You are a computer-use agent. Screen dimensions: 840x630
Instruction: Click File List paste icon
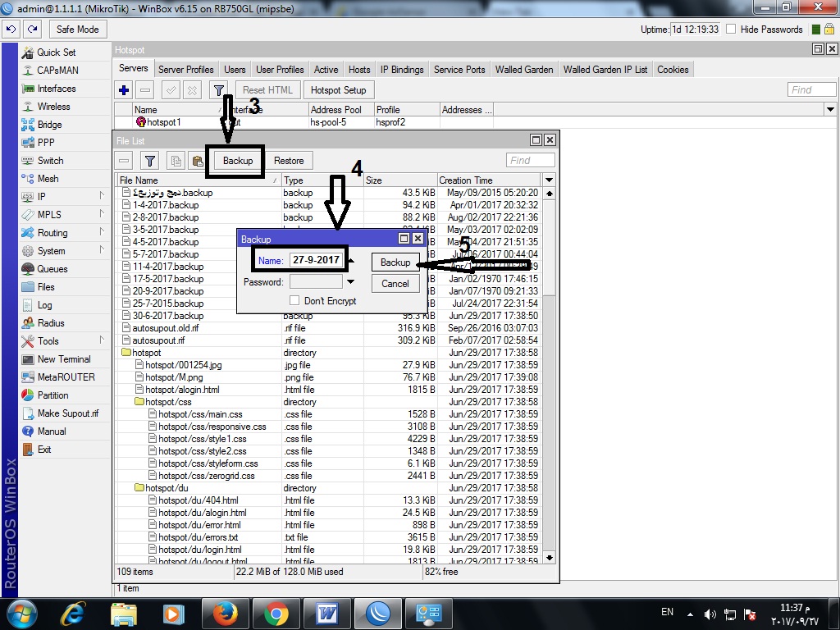(x=198, y=161)
